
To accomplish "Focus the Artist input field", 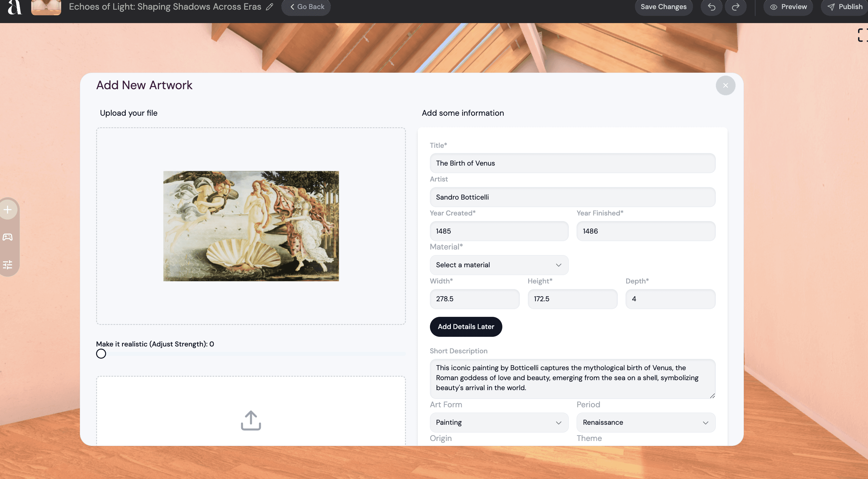I will 573,197.
